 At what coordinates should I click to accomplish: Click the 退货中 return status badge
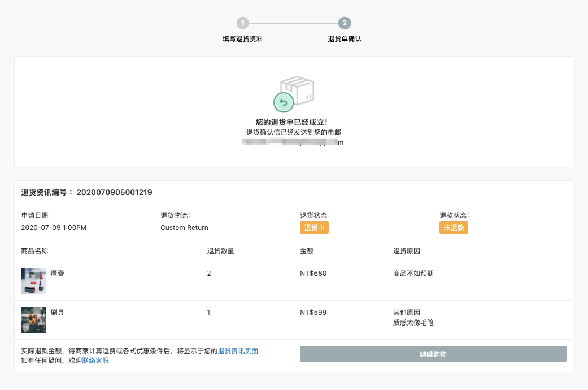[x=314, y=227]
